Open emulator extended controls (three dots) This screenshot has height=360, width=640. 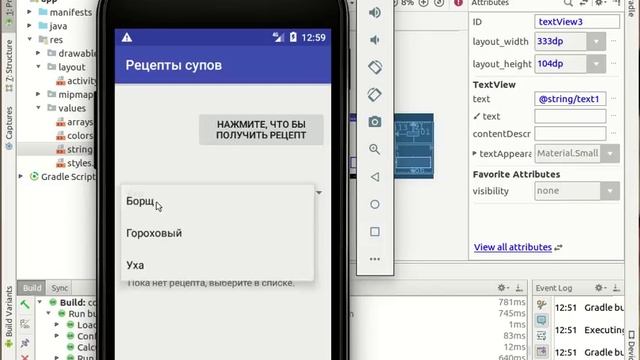(375, 259)
